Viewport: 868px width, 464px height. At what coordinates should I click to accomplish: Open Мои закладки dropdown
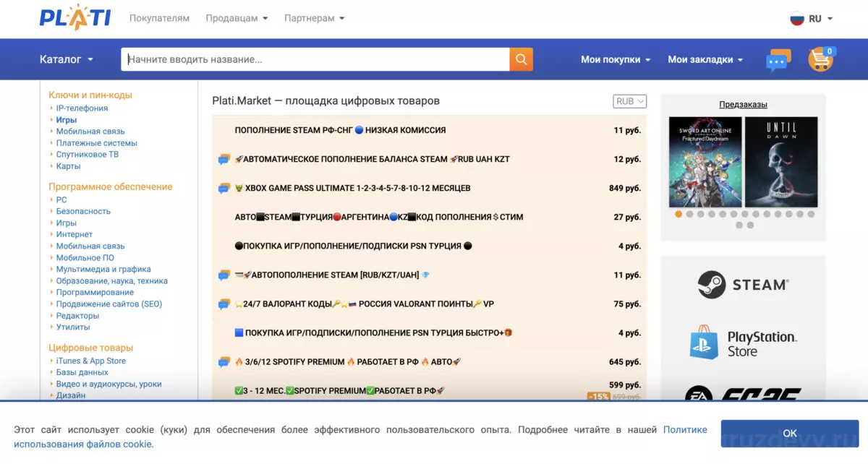(x=705, y=59)
